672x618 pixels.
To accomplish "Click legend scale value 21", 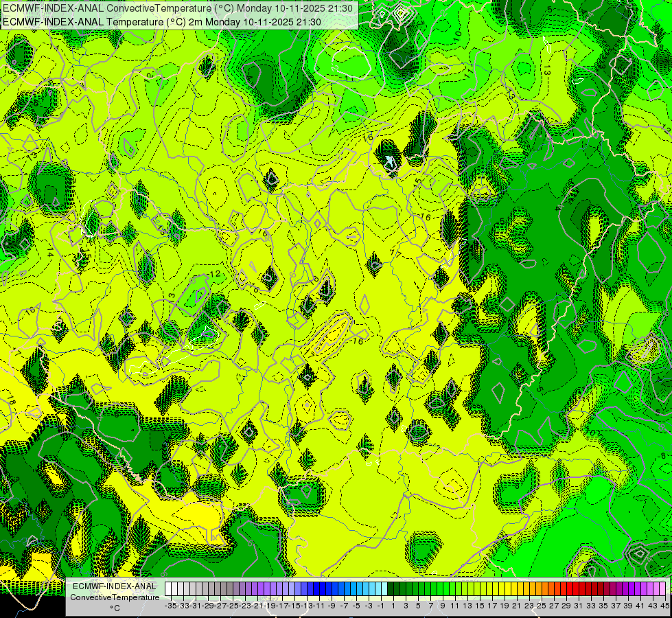I will [517, 606].
